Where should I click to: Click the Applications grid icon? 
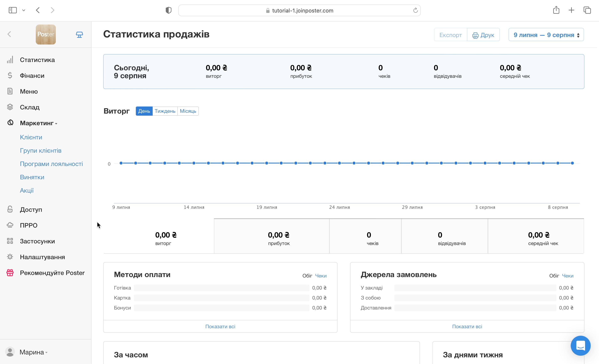10,241
